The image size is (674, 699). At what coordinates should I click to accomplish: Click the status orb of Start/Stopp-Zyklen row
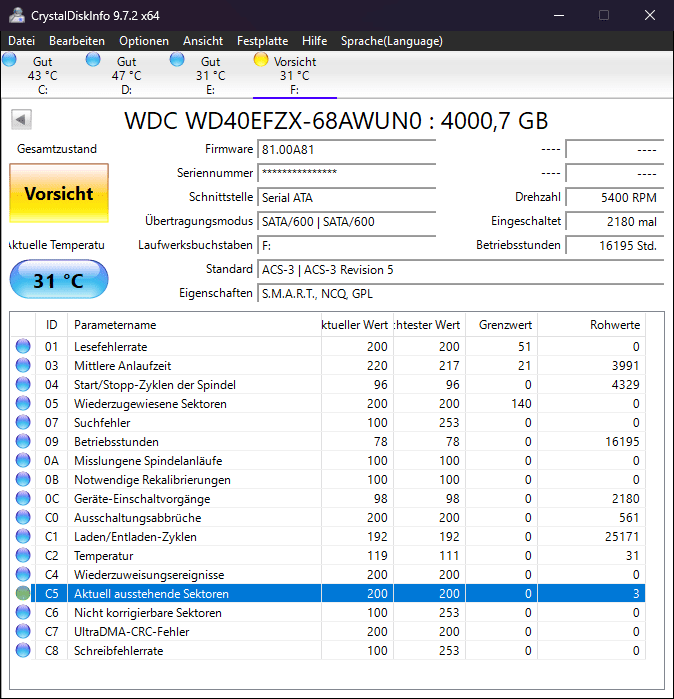click(23, 384)
